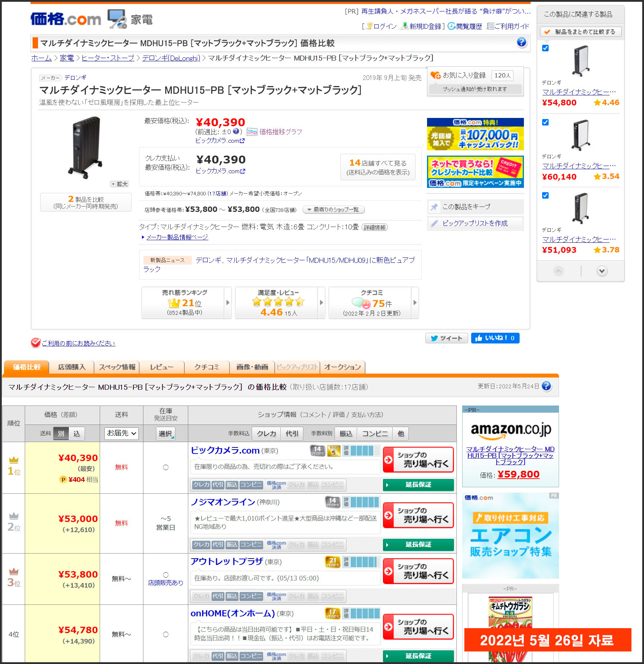Click the '他' payment filter
This screenshot has height=664, width=644.
click(x=401, y=433)
